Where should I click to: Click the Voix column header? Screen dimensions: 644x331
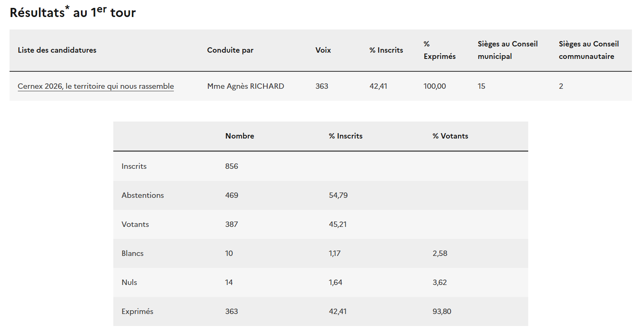pyautogui.click(x=323, y=50)
